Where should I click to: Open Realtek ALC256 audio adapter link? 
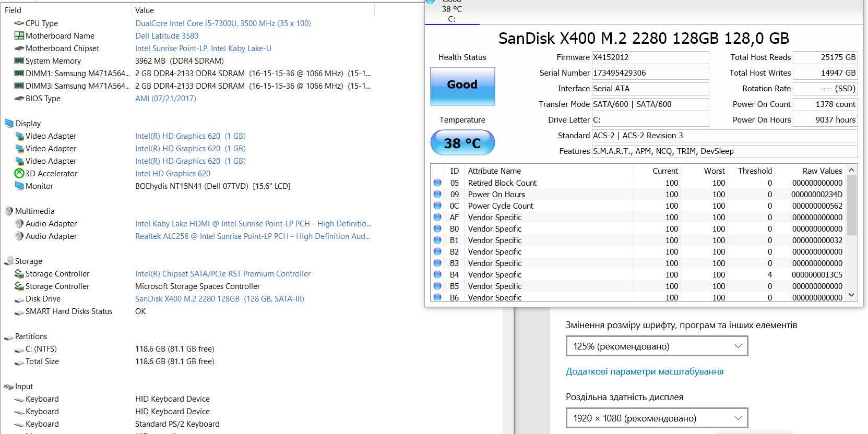tap(253, 236)
